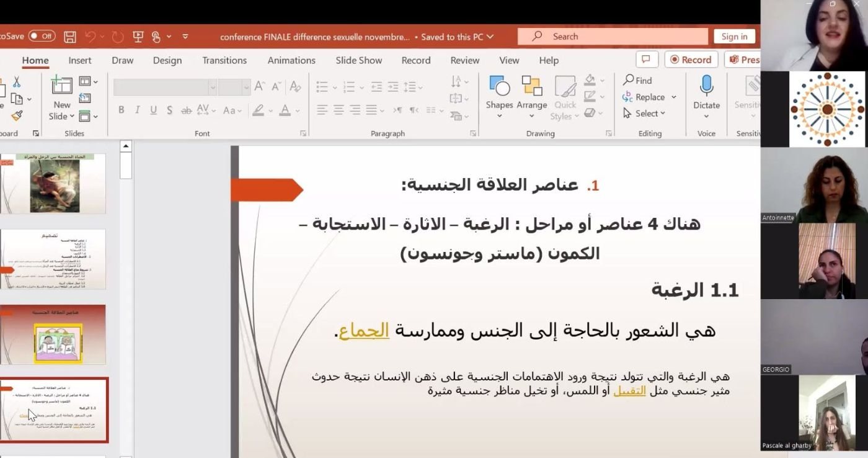This screenshot has height=458, width=868.
Task: Go to the Transitions tab
Action: [x=224, y=60]
